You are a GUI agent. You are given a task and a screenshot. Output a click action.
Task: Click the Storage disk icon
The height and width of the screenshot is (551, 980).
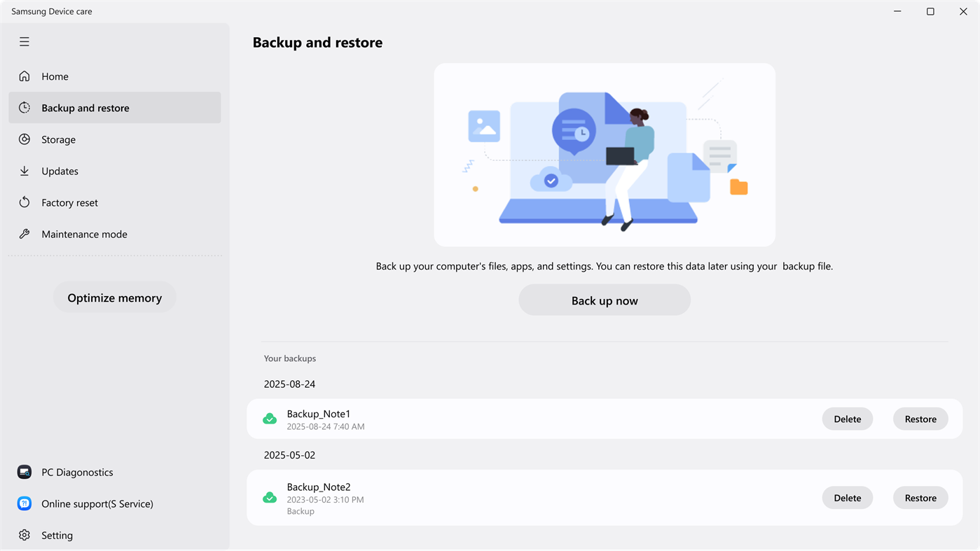tap(25, 139)
